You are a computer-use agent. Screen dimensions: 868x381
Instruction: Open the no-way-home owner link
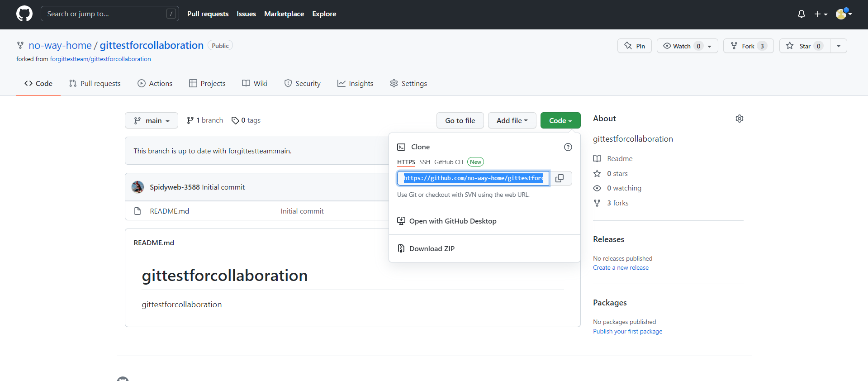60,45
